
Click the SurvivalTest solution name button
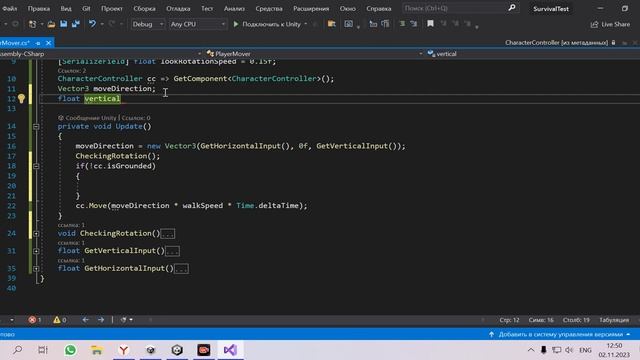[551, 9]
